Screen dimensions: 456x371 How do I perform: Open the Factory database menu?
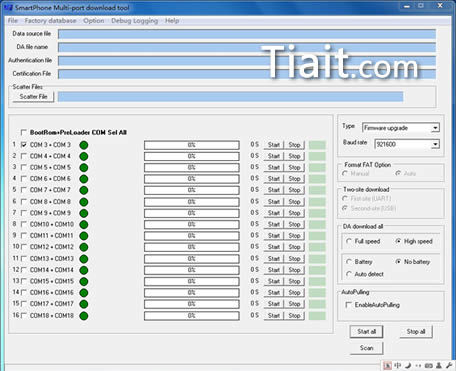(50, 21)
